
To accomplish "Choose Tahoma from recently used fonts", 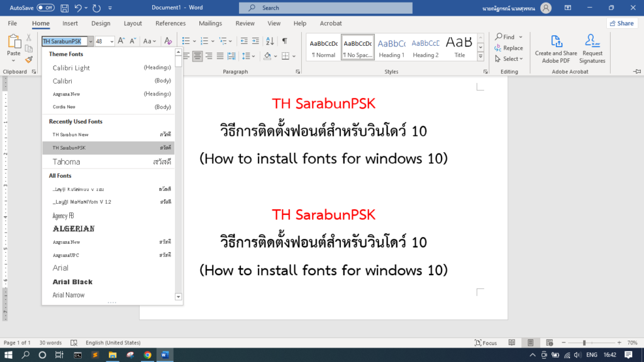I will point(66,162).
